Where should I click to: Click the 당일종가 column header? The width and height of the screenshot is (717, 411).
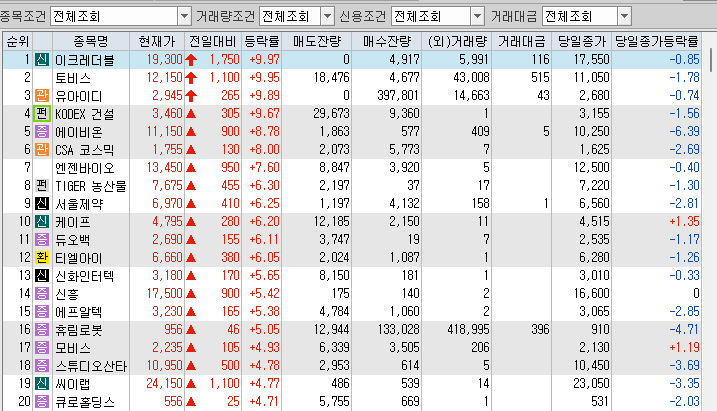[x=582, y=42]
